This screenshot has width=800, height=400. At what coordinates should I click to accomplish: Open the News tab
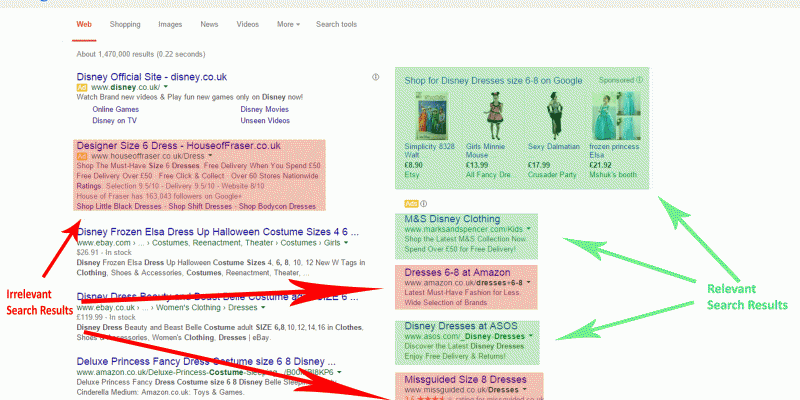[209, 24]
